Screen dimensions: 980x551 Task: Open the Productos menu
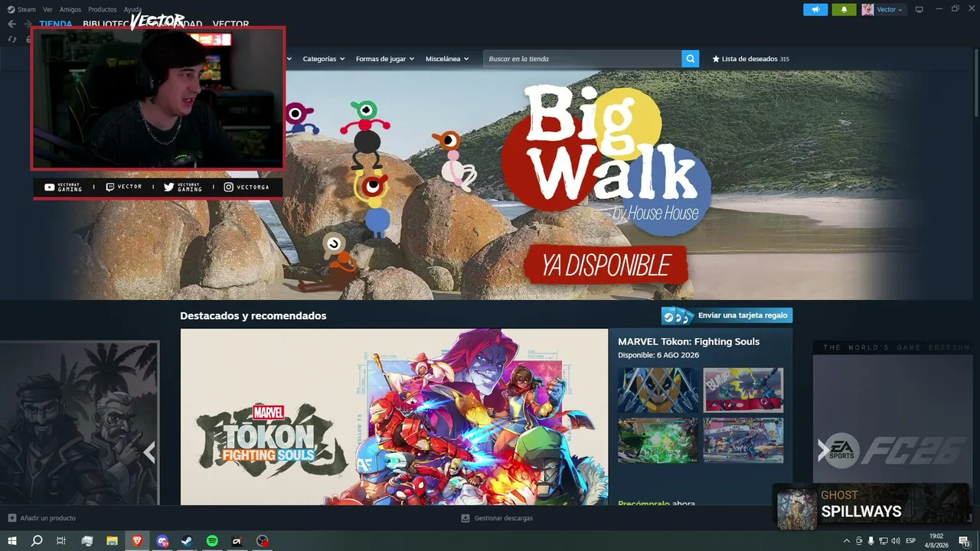click(103, 9)
